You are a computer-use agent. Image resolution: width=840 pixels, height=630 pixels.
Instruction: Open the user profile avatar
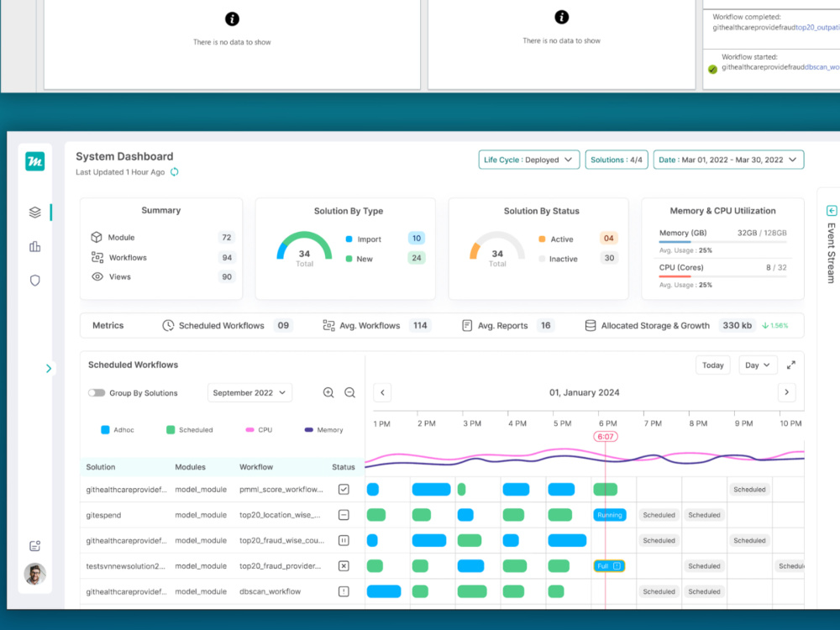click(34, 575)
